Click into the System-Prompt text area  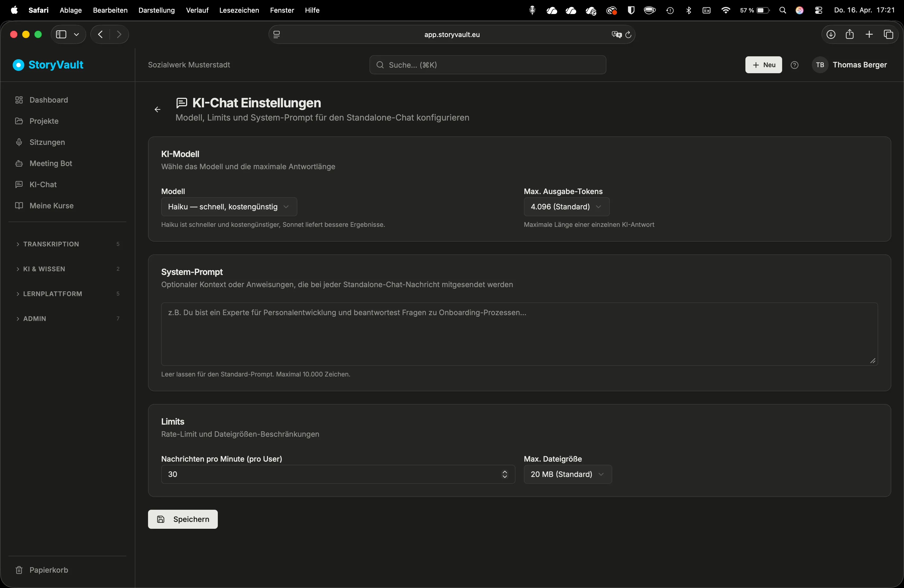519,334
